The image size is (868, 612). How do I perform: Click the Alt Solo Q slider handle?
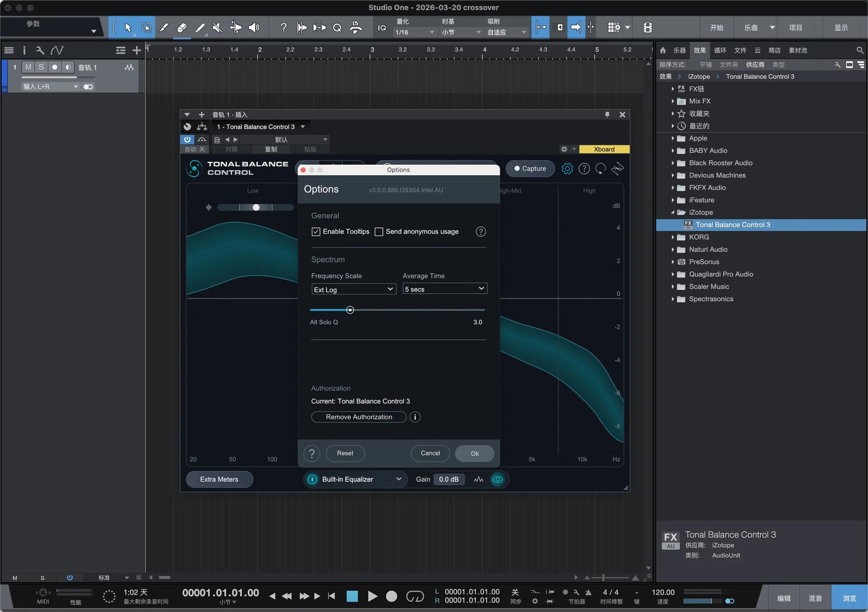point(350,310)
